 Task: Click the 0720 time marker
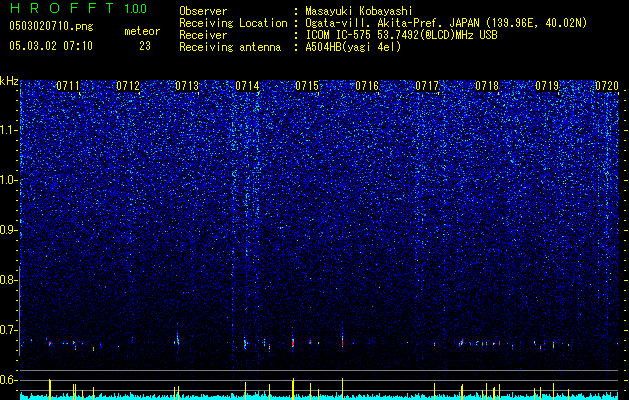[607, 86]
